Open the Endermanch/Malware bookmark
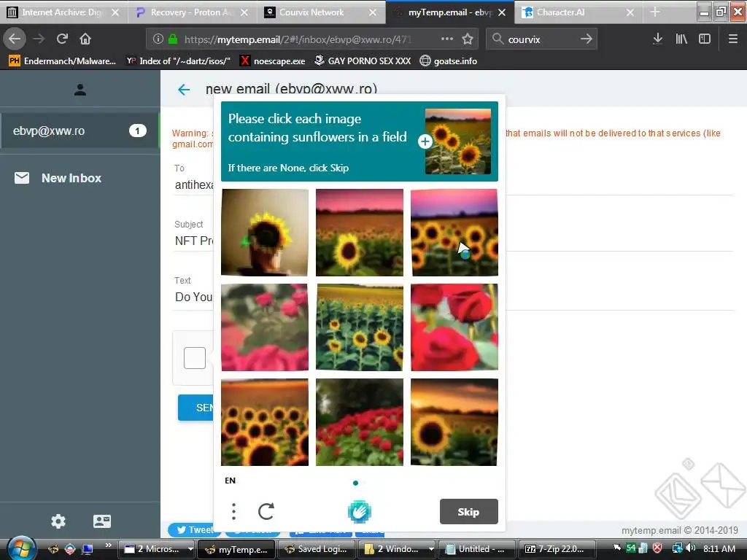The width and height of the screenshot is (747, 560). click(x=63, y=61)
